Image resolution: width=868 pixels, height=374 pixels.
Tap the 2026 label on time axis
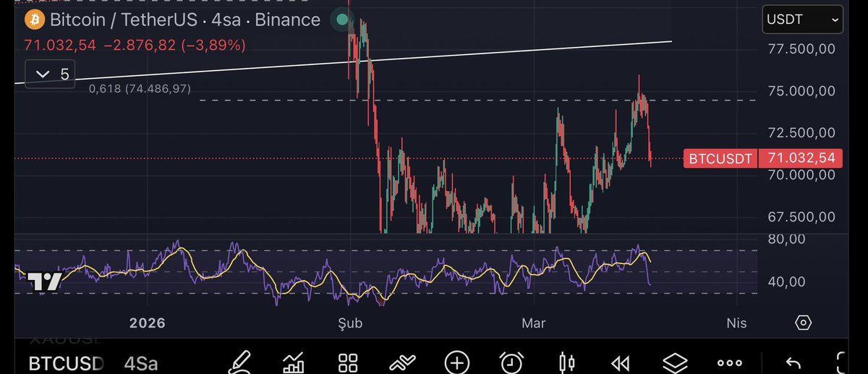coord(148,323)
